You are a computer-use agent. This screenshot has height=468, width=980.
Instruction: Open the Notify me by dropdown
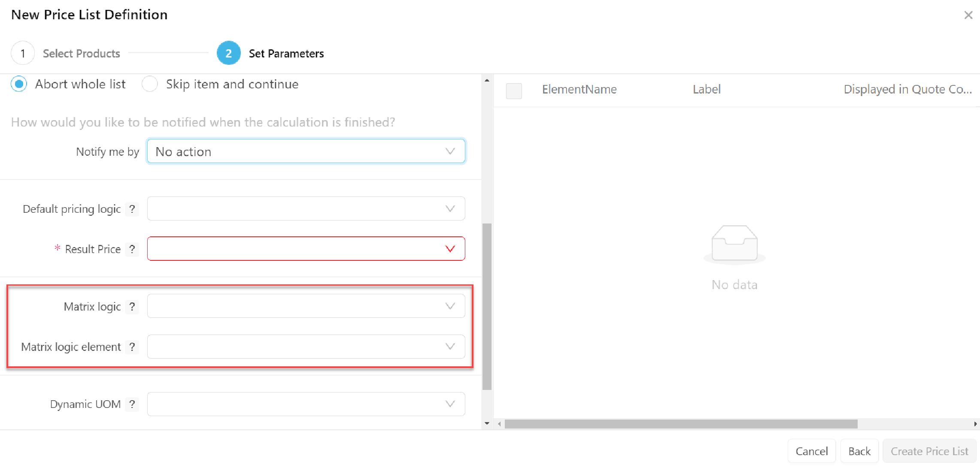[x=306, y=151]
